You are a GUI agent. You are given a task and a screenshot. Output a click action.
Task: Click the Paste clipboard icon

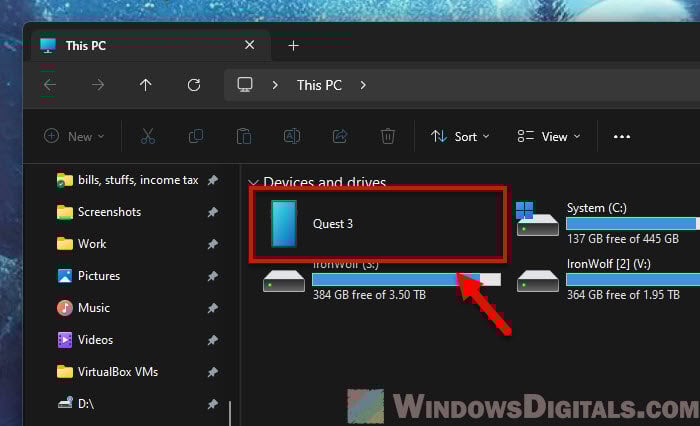coord(244,136)
